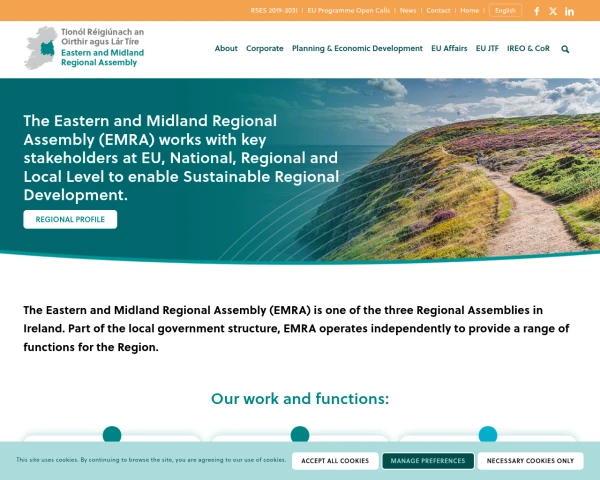Click the search magnifier icon
600x480 pixels.
(x=565, y=49)
